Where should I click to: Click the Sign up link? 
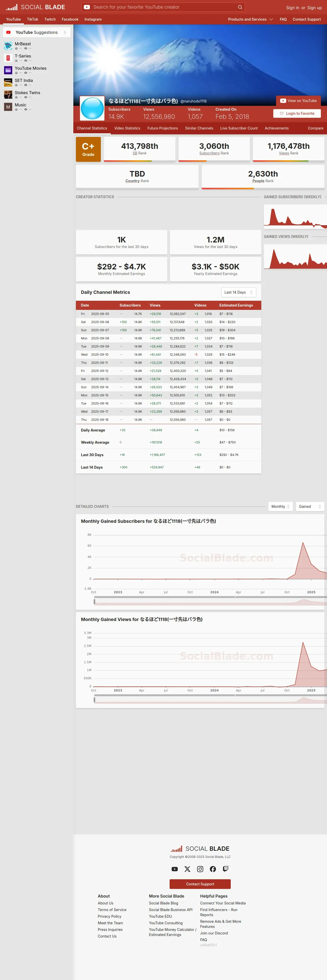[315, 8]
